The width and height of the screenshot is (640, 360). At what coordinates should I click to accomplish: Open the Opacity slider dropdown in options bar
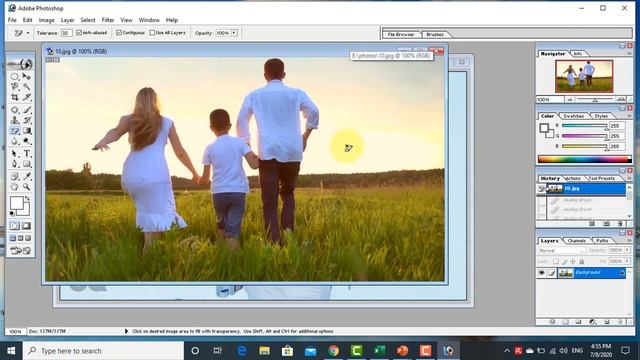pos(234,33)
